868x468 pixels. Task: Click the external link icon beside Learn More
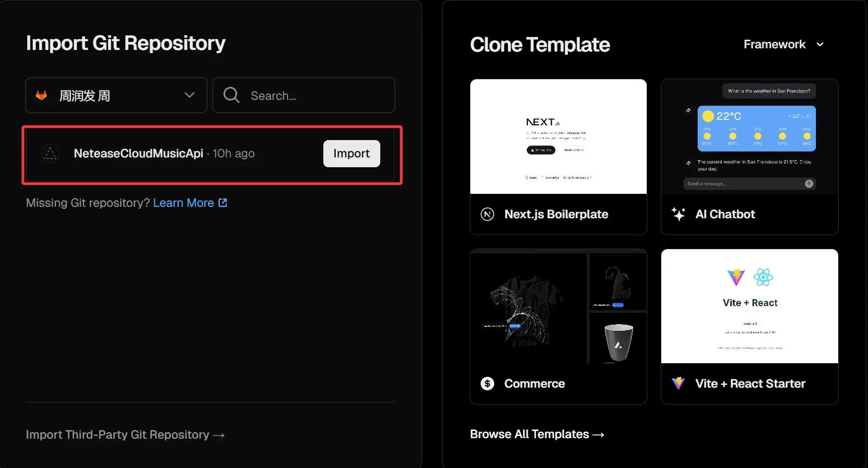pyautogui.click(x=222, y=202)
